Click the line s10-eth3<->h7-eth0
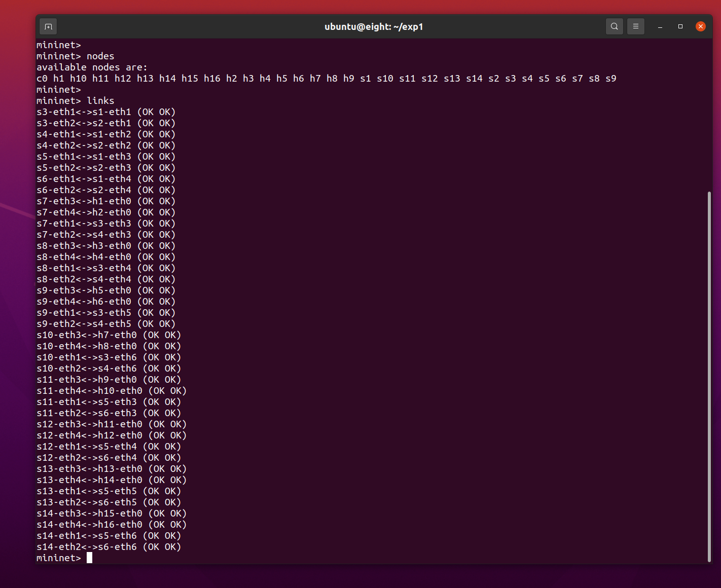721x588 pixels. coord(109,335)
